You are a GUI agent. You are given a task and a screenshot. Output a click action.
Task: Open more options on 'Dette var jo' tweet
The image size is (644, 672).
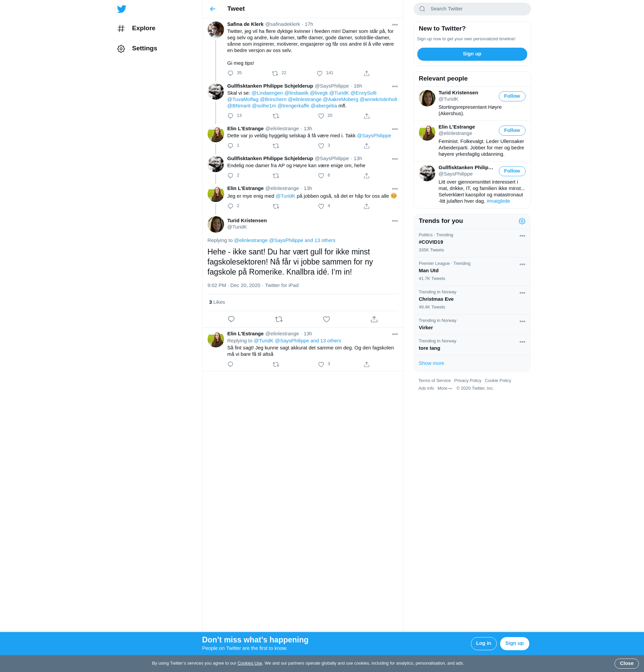pos(395,129)
